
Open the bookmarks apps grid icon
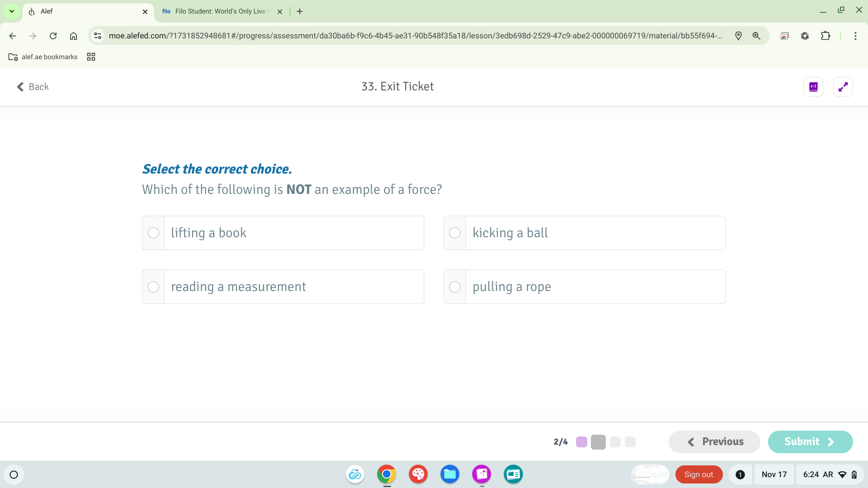(x=91, y=57)
